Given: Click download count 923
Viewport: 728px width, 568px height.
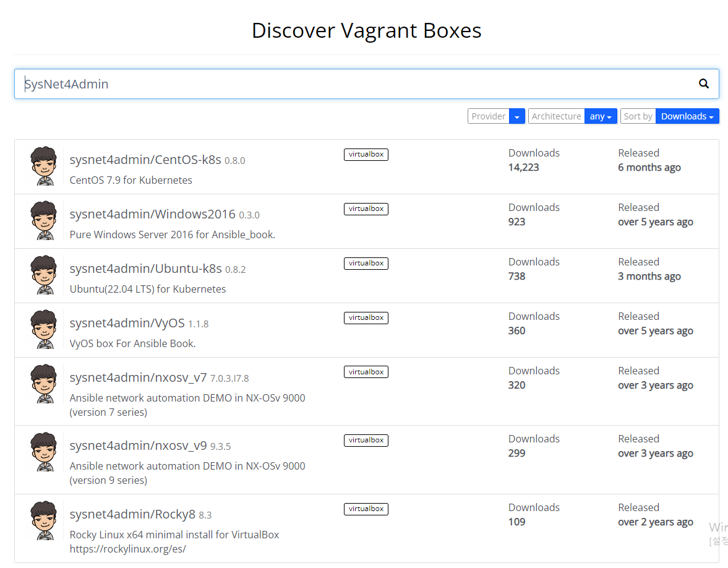Looking at the screenshot, I should click(x=516, y=222).
